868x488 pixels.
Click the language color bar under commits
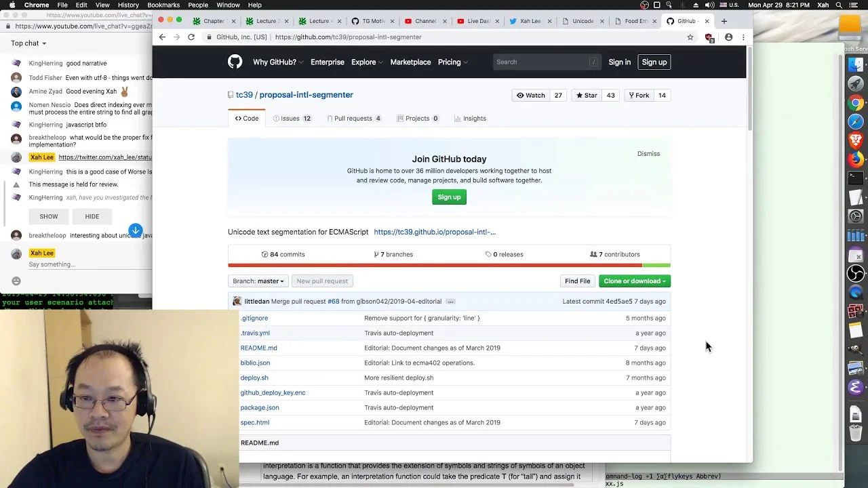click(x=449, y=266)
